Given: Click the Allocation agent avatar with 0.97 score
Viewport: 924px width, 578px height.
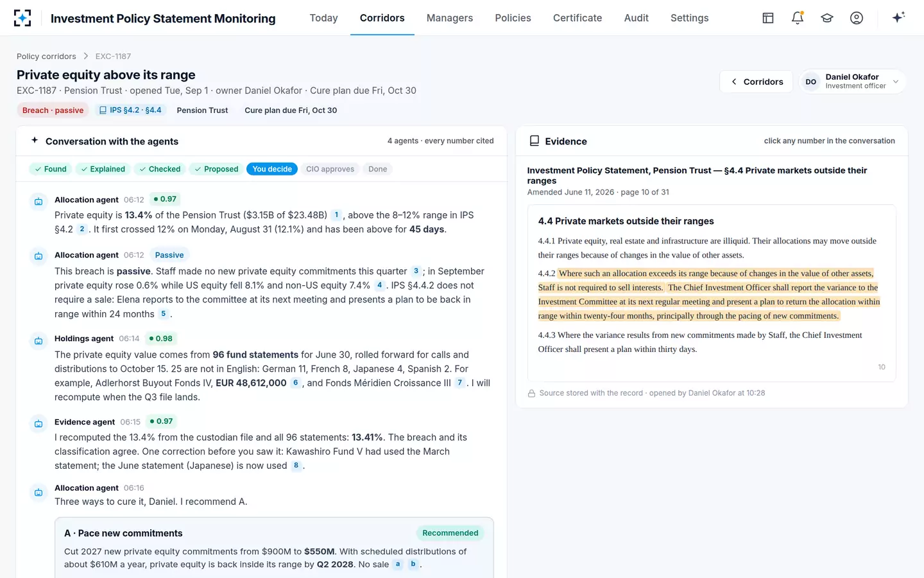Looking at the screenshot, I should [38, 202].
